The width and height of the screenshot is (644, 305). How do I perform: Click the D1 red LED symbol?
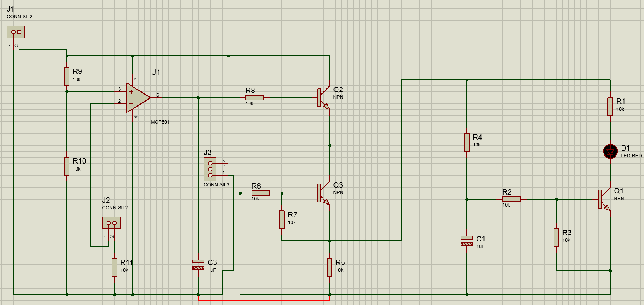610,151
